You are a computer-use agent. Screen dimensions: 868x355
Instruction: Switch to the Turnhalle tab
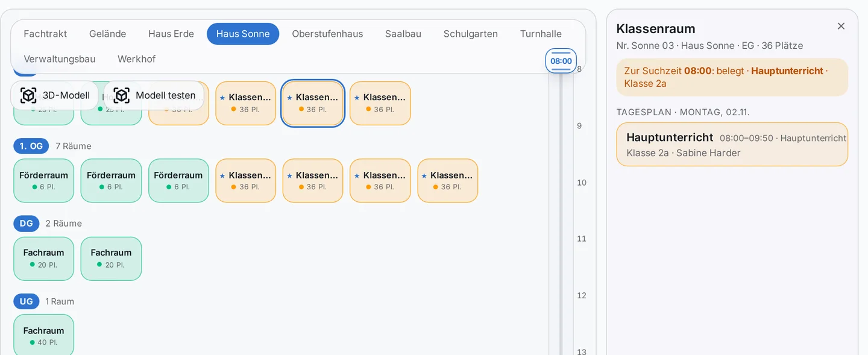tap(541, 34)
